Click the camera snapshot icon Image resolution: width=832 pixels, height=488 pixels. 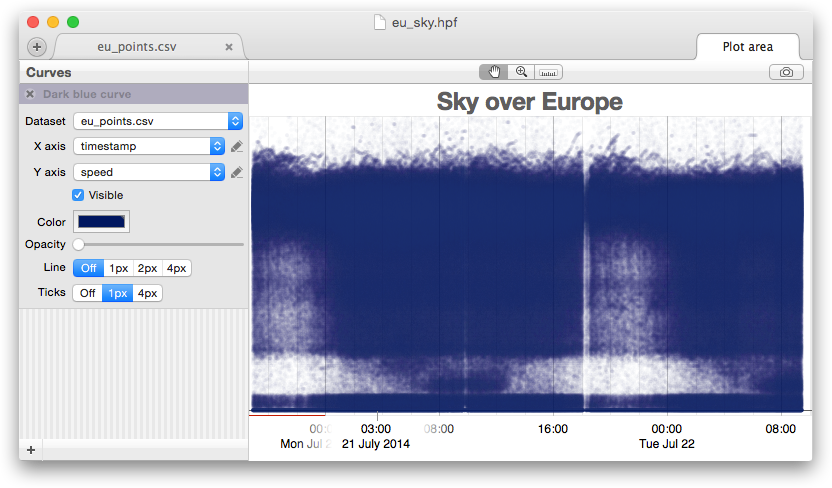[x=786, y=72]
